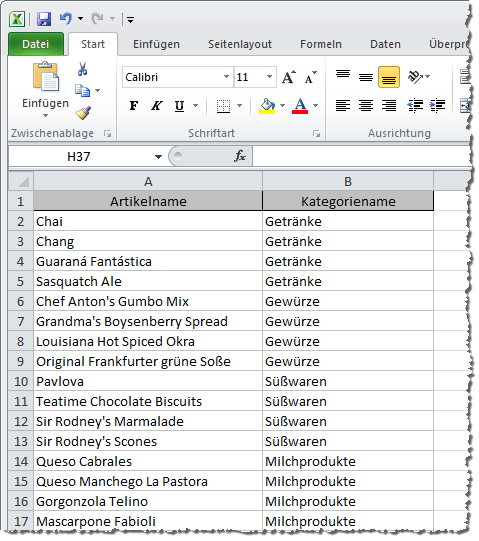Activate the format painter brush
The height and width of the screenshot is (541, 479).
tap(83, 113)
